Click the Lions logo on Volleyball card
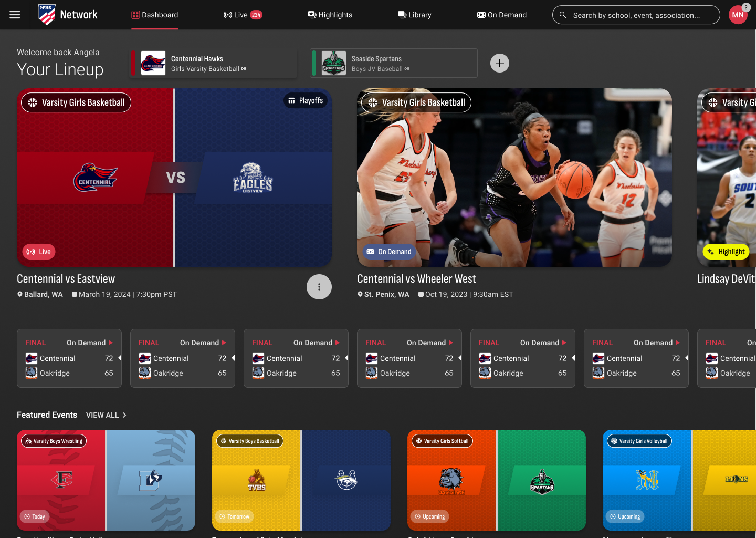This screenshot has height=538, width=756. pos(737,479)
